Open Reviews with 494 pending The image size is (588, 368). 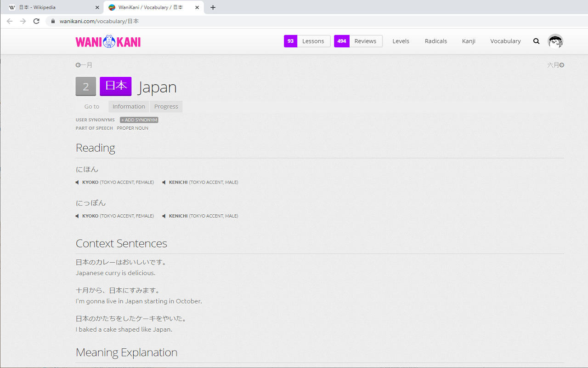click(358, 41)
